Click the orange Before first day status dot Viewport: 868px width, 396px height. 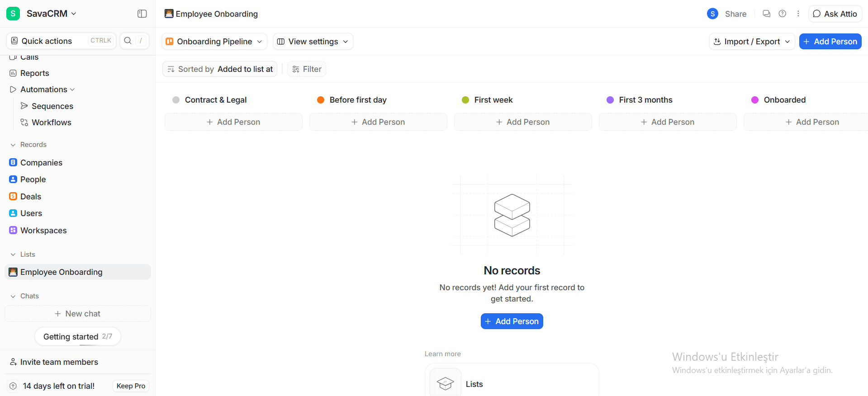(321, 100)
